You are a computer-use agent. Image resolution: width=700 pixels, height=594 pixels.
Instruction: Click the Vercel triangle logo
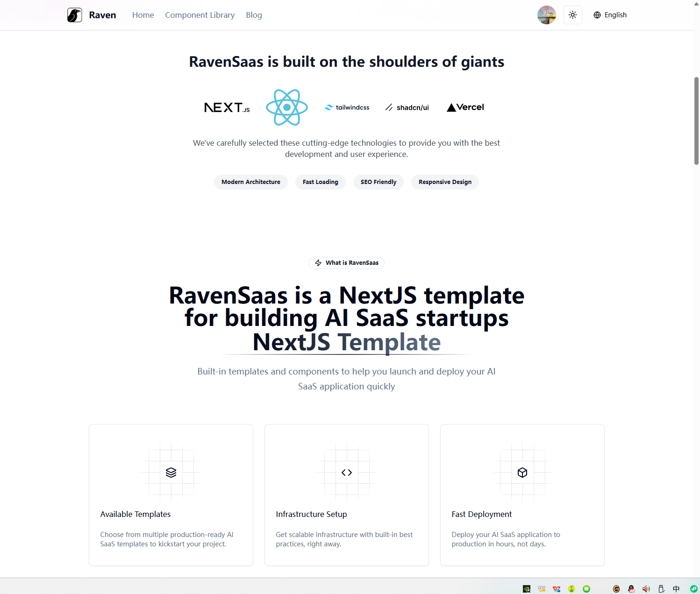click(465, 107)
